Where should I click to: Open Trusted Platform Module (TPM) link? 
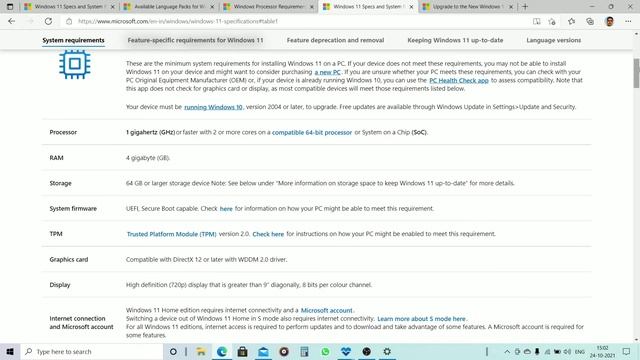point(171,234)
